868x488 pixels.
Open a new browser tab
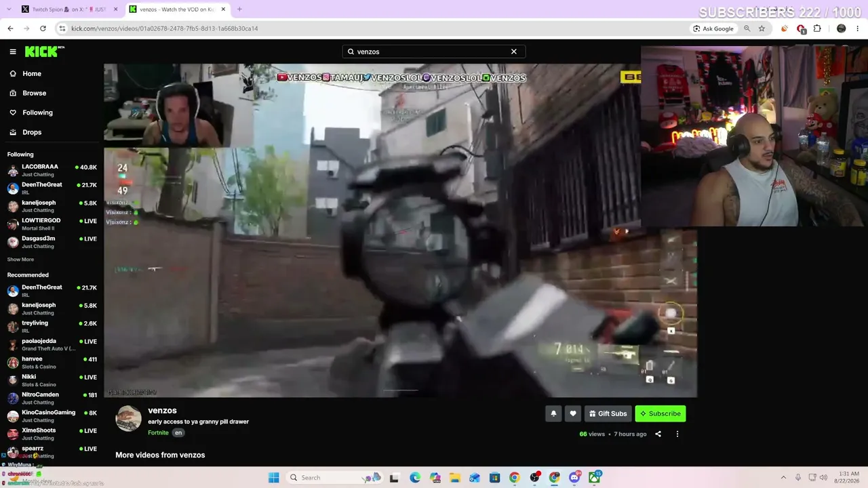point(239,9)
